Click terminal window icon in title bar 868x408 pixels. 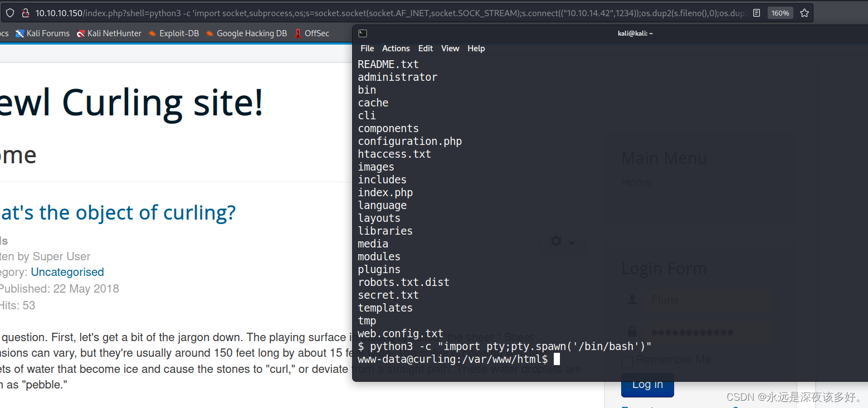(362, 33)
